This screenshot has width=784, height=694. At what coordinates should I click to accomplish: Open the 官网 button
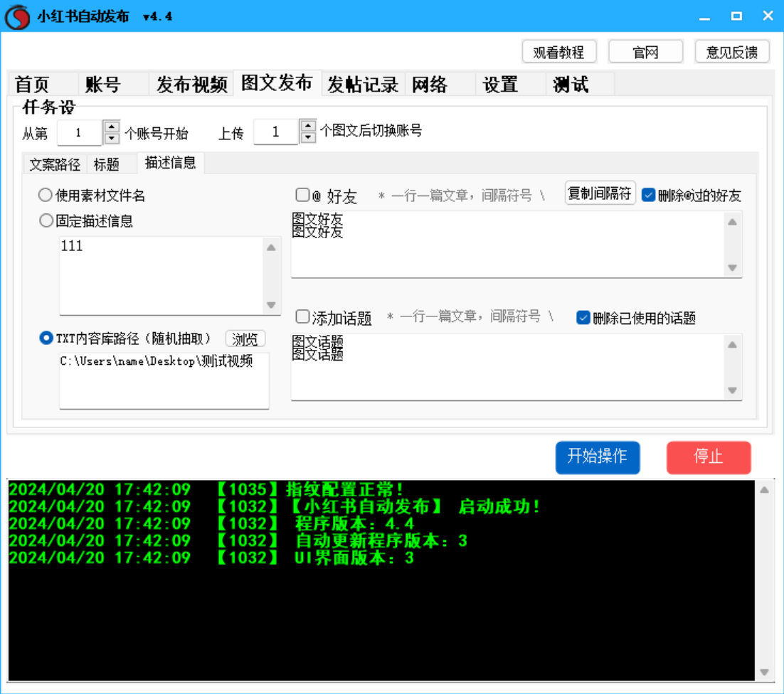point(645,52)
